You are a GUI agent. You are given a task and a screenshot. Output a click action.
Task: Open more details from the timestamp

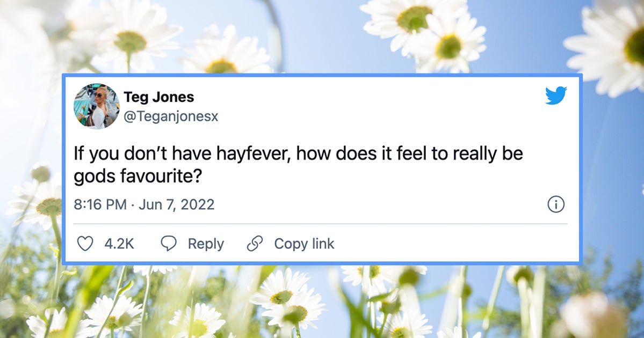144,204
